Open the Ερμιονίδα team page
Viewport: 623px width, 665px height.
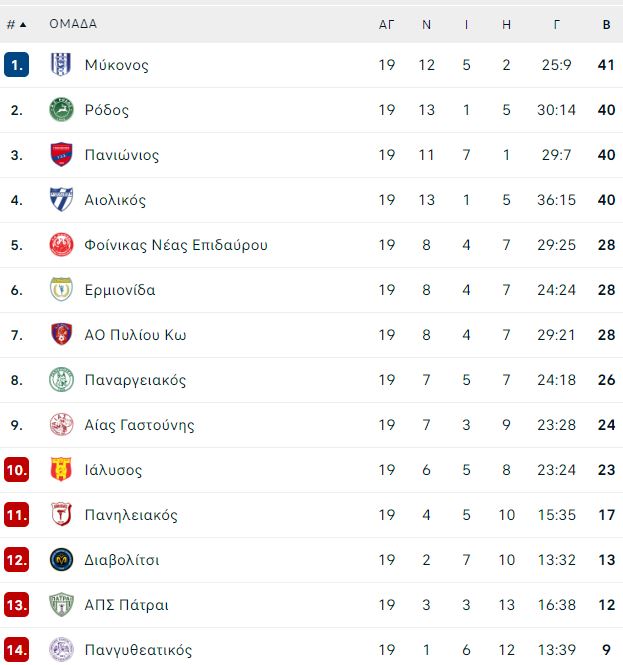(120, 290)
